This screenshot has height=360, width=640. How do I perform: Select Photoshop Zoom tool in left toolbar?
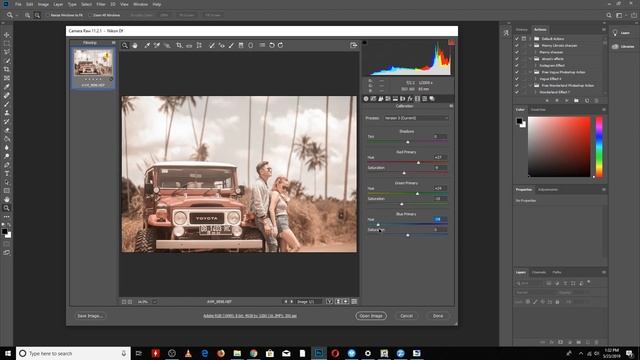[x=7, y=208]
